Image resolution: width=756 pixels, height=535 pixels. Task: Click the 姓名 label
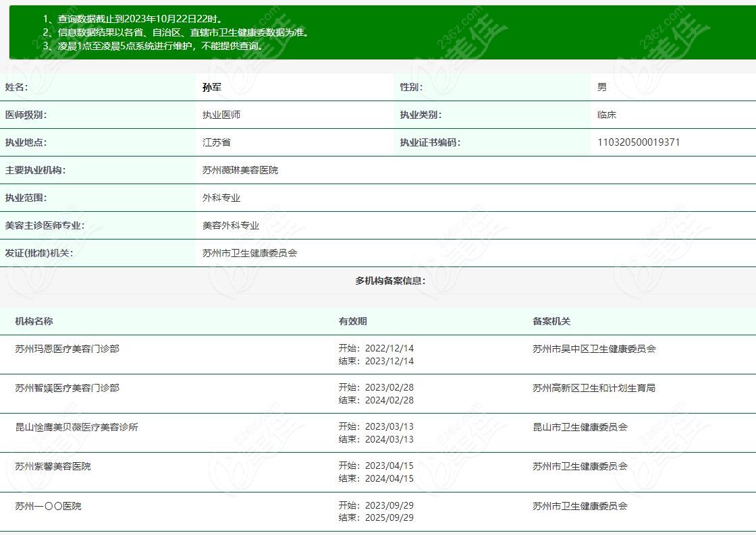point(16,87)
